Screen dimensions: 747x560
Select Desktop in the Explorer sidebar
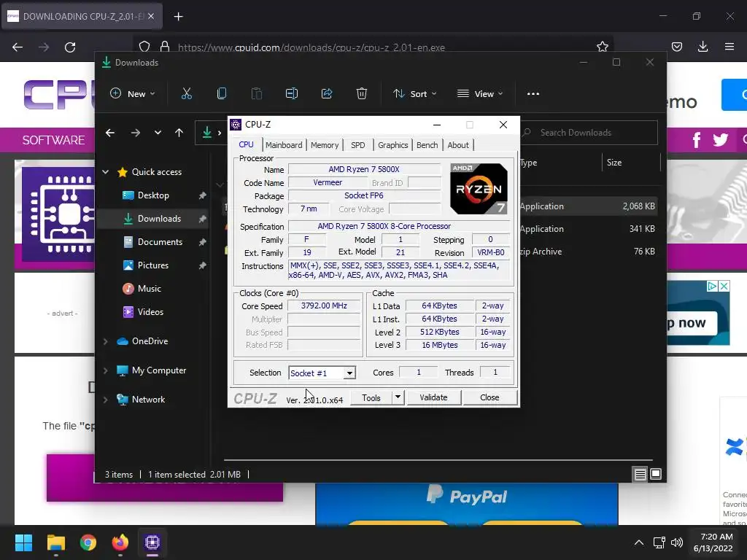[153, 195]
